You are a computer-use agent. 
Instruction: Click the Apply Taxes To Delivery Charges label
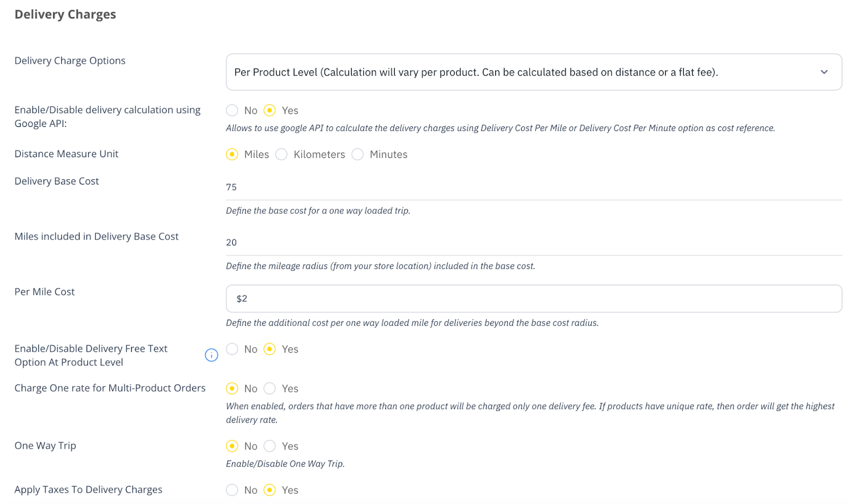[x=88, y=490]
